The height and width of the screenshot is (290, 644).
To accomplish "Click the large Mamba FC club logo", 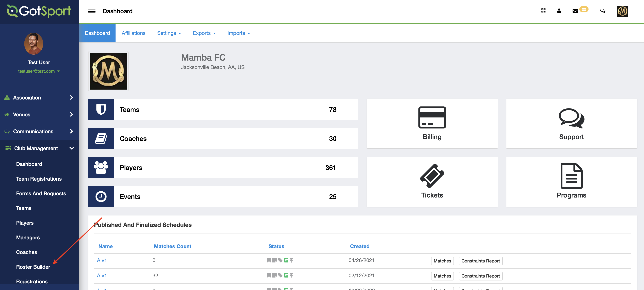I will pyautogui.click(x=108, y=71).
